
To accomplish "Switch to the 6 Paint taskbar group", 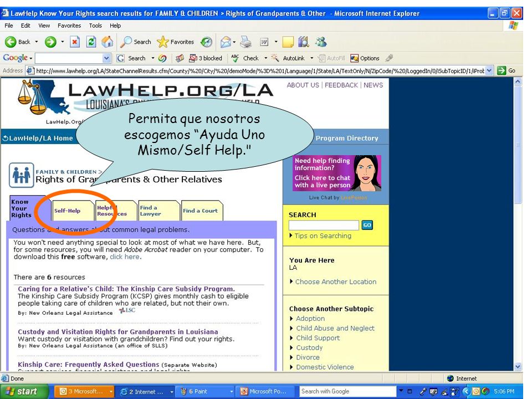I will (x=206, y=392).
